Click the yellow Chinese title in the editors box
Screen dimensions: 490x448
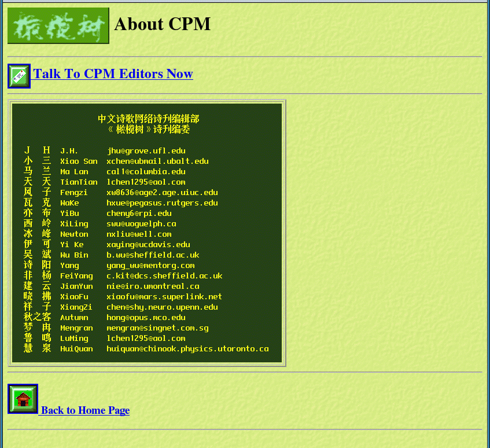148,124
